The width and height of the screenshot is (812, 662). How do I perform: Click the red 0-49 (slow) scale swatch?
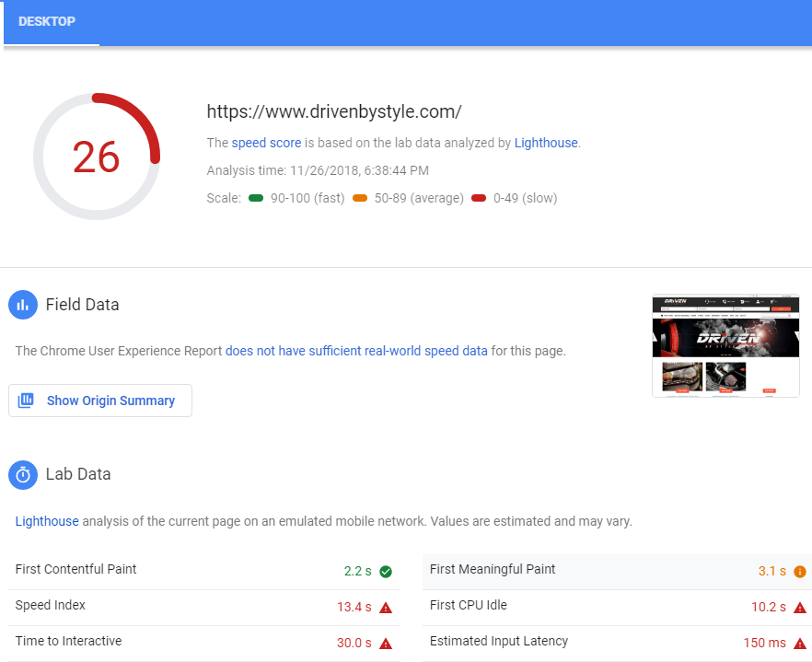[x=479, y=198]
